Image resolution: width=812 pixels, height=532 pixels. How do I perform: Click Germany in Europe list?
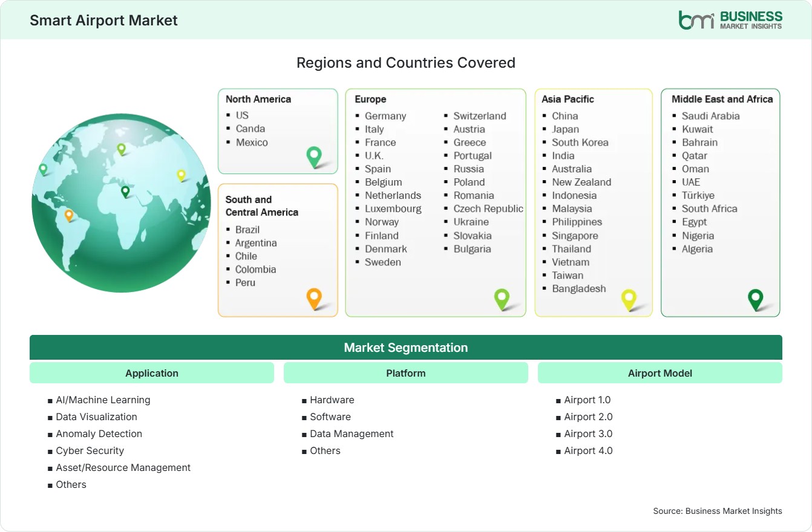[x=385, y=115]
